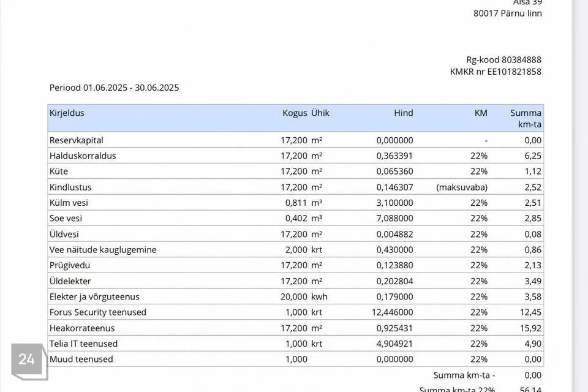Click the Külm vesi row label
588x392 pixels.
pyautogui.click(x=69, y=203)
